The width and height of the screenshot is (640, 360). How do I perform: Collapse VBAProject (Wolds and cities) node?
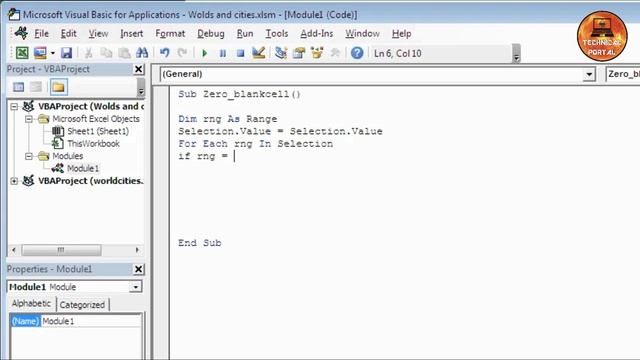click(x=14, y=107)
